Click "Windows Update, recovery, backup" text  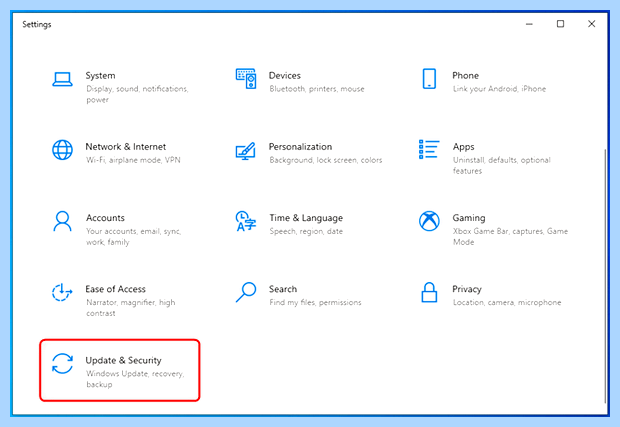click(x=135, y=379)
